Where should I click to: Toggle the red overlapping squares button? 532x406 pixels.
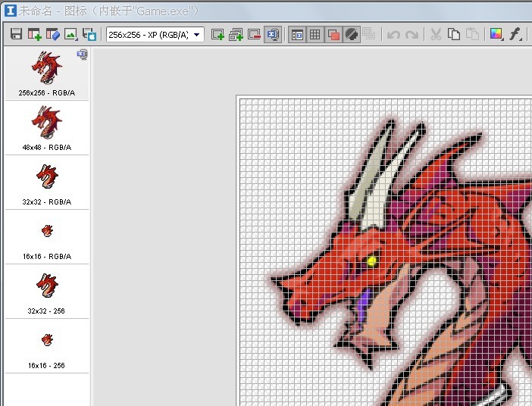pos(333,35)
